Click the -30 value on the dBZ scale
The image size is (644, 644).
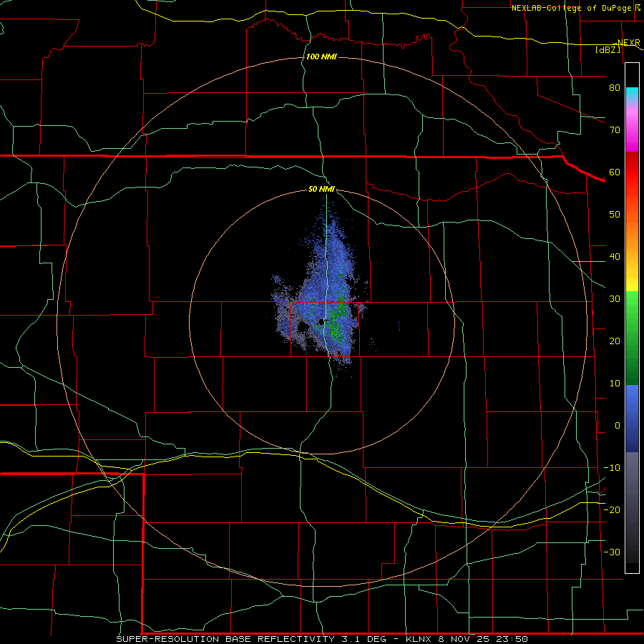point(612,552)
